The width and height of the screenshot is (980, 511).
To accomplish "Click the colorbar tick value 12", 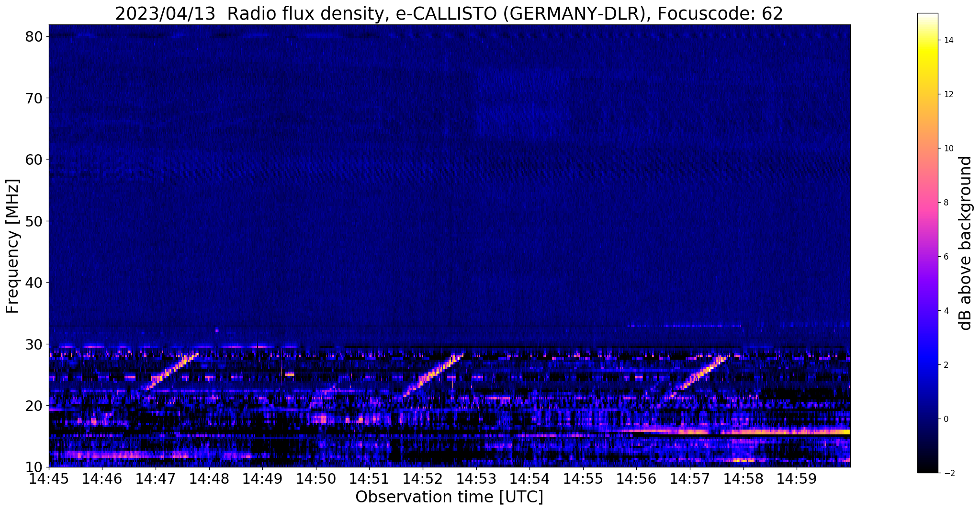I will tap(948, 94).
